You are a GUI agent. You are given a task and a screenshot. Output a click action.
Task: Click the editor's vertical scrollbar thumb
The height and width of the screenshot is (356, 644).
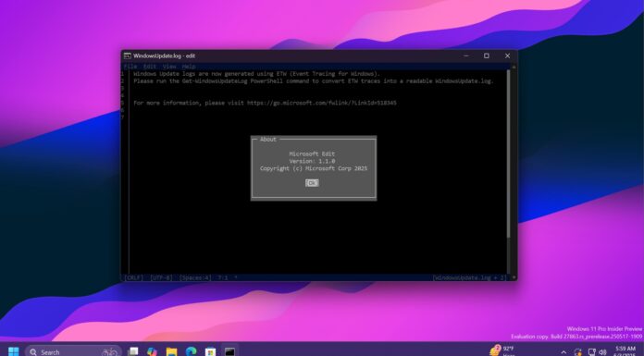pyautogui.click(x=509, y=153)
